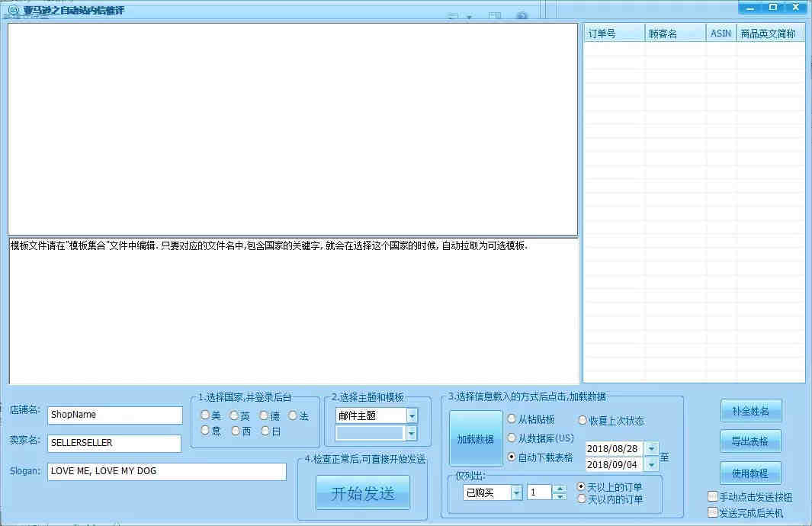This screenshot has width=812, height=526.
Task: Click the 店铺名 ShopName input field
Action: click(x=115, y=415)
